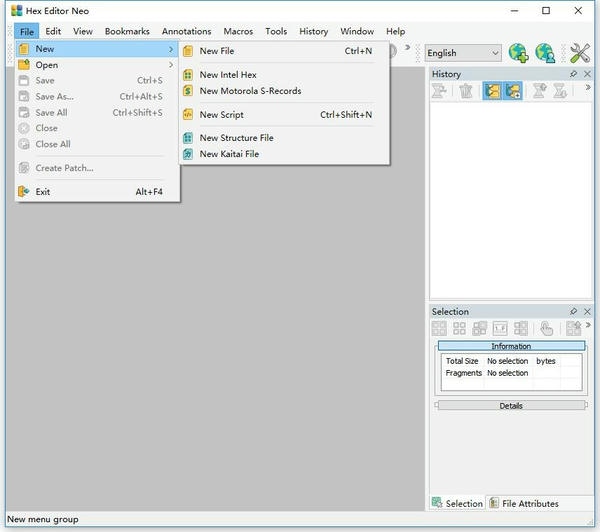
Task: Click the New Intel Hex icon
Action: [x=188, y=75]
